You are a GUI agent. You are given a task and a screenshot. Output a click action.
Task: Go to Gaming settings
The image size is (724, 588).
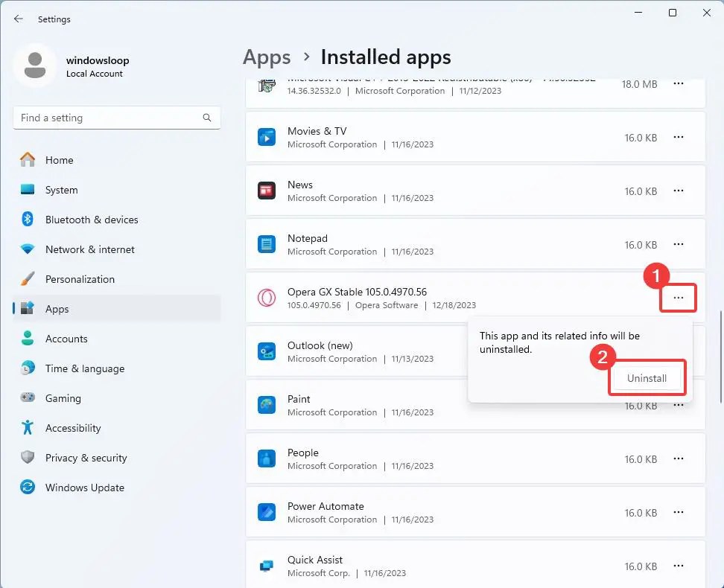[117, 397]
